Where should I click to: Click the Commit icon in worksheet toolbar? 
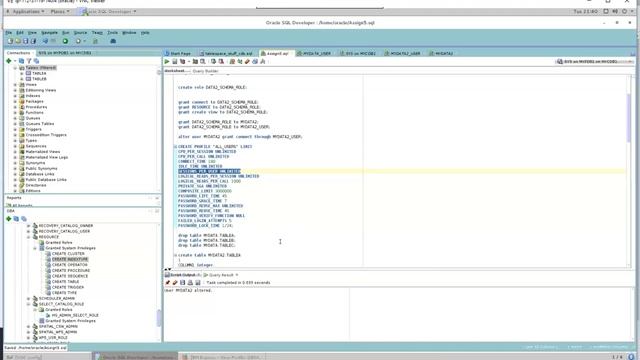pos(213,62)
